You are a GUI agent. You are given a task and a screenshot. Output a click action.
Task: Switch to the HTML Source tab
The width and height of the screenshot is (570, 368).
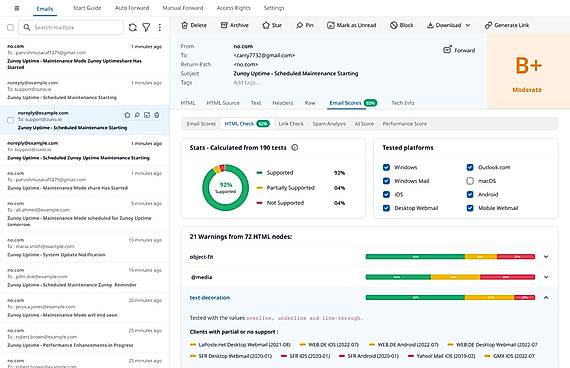[x=223, y=103]
